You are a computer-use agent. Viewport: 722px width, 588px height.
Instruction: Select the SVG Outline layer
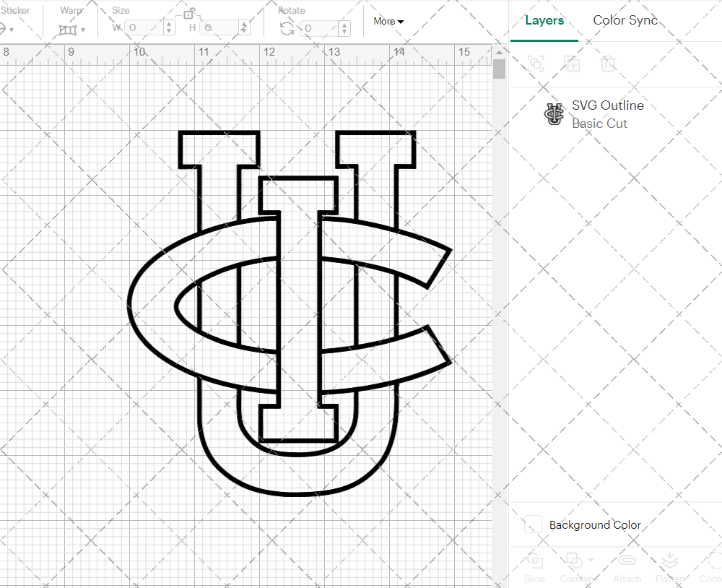607,113
